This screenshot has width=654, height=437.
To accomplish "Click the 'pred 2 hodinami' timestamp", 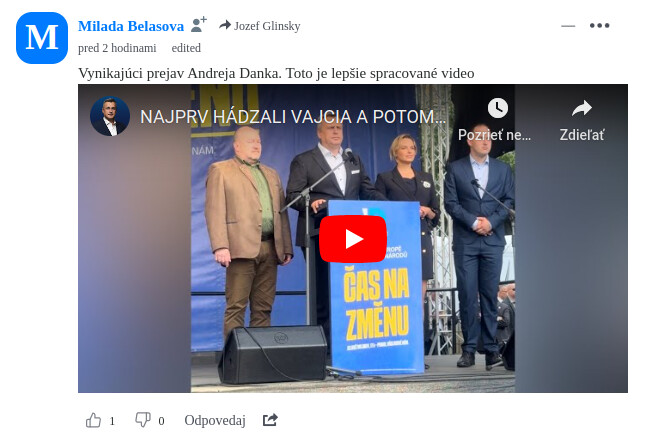I will tap(117, 48).
